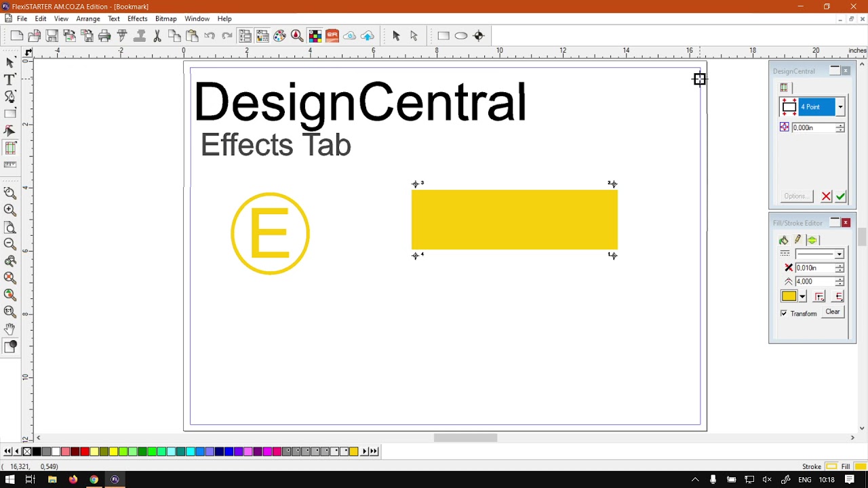This screenshot has height=488, width=868.
Task: Select the 1:1 actual size zoom tool
Action: (10, 312)
